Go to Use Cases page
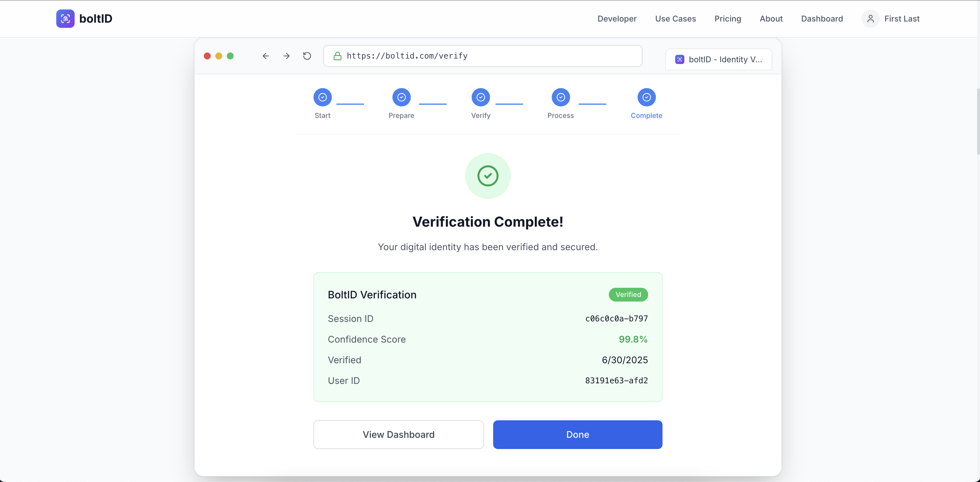 (x=675, y=19)
